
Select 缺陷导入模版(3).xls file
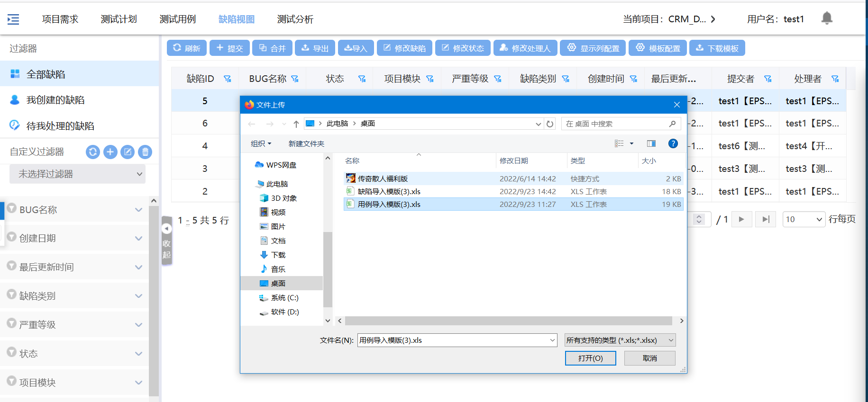[x=389, y=192]
